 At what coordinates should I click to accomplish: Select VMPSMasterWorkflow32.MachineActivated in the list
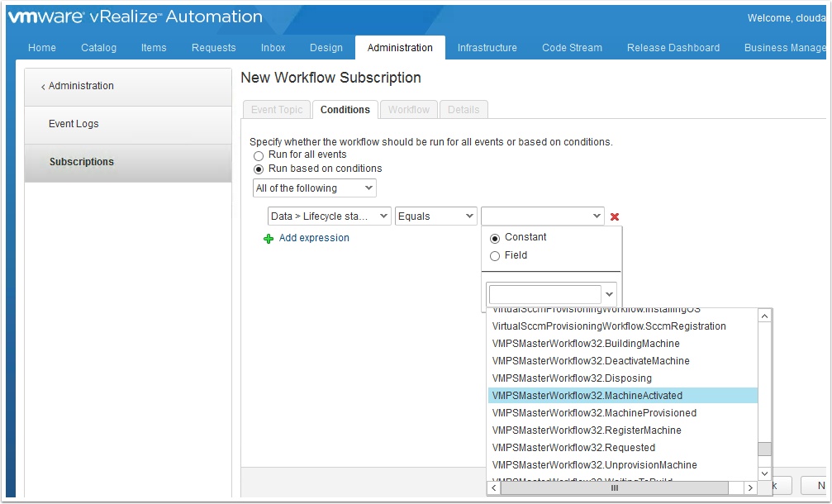(623, 396)
